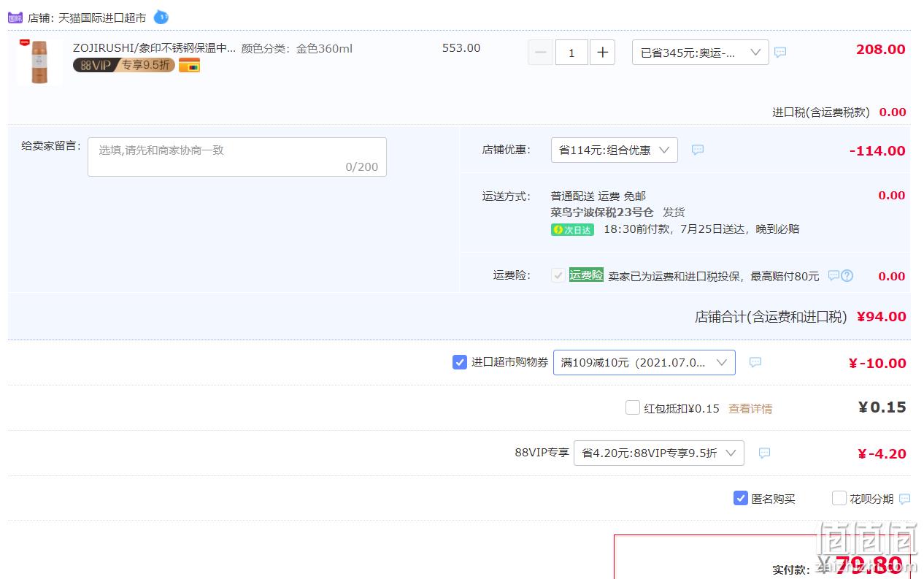The width and height of the screenshot is (924, 579).
Task: Enable the 花呗分期 checkbox
Action: (839, 498)
